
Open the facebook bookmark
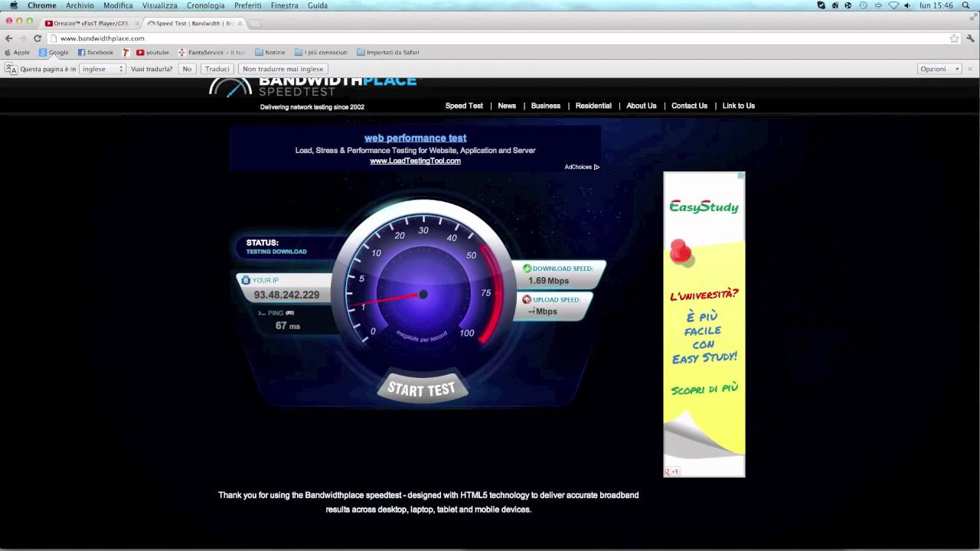95,53
